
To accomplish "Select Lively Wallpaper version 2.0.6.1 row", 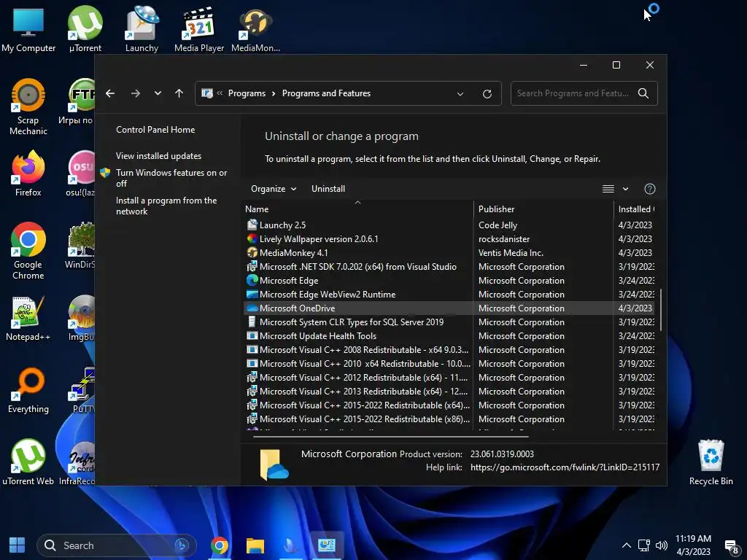I will pos(449,239).
